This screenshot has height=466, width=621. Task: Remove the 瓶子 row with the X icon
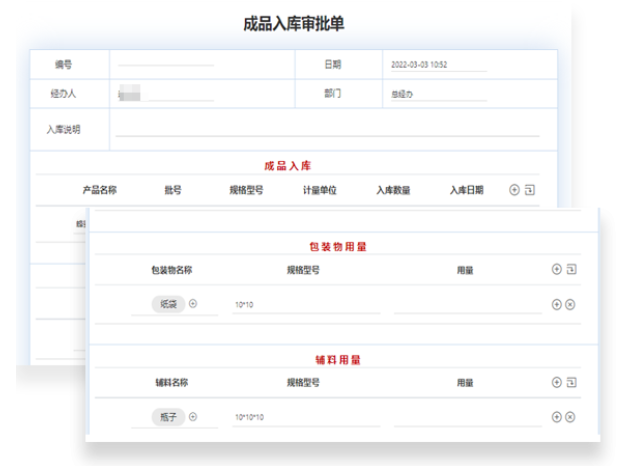[570, 417]
